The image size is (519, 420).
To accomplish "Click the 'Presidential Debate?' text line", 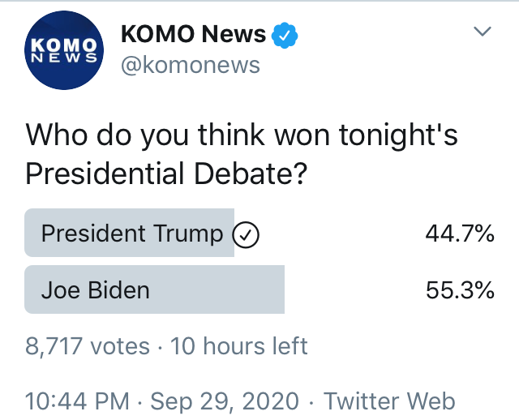I will click(165, 174).
